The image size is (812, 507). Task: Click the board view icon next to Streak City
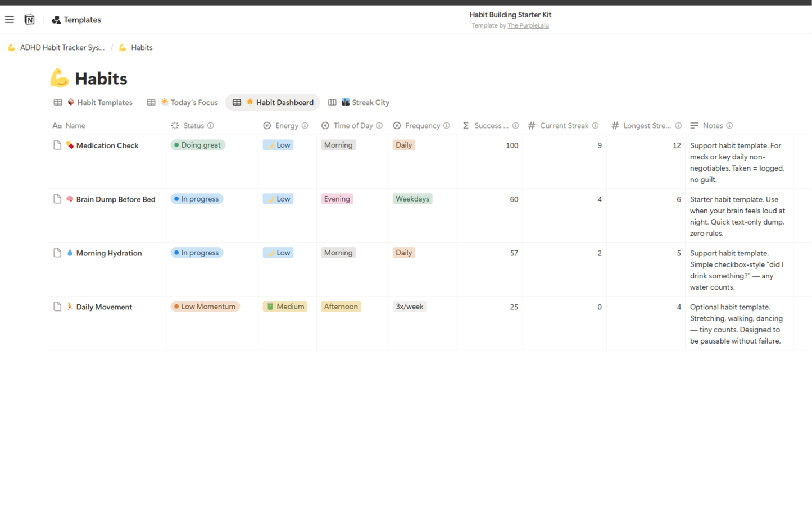(332, 102)
